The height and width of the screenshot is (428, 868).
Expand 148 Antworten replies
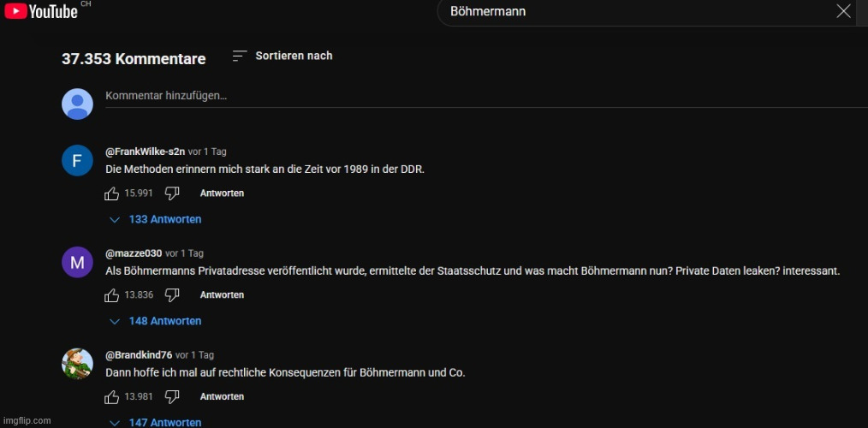coord(156,321)
